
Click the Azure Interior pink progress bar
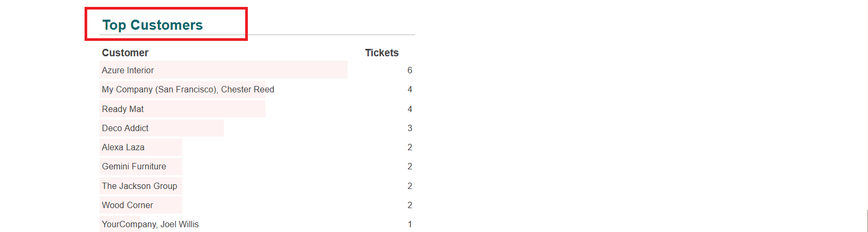[223, 70]
